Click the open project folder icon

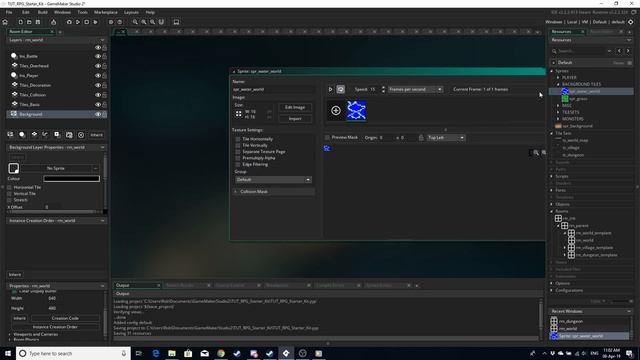tap(29, 22)
